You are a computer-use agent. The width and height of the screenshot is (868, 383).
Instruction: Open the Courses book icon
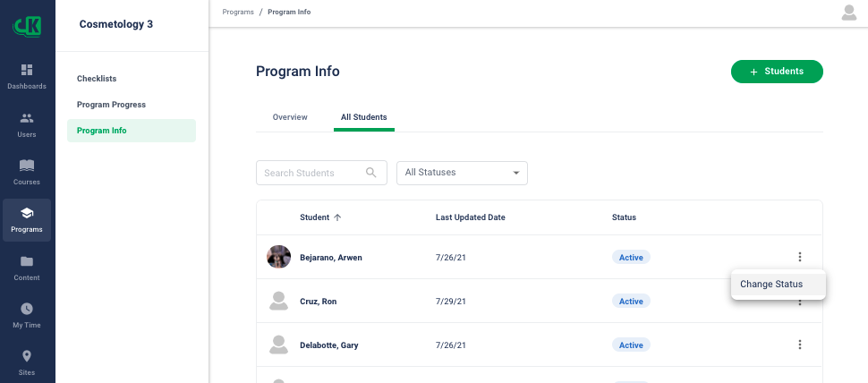coord(27,166)
